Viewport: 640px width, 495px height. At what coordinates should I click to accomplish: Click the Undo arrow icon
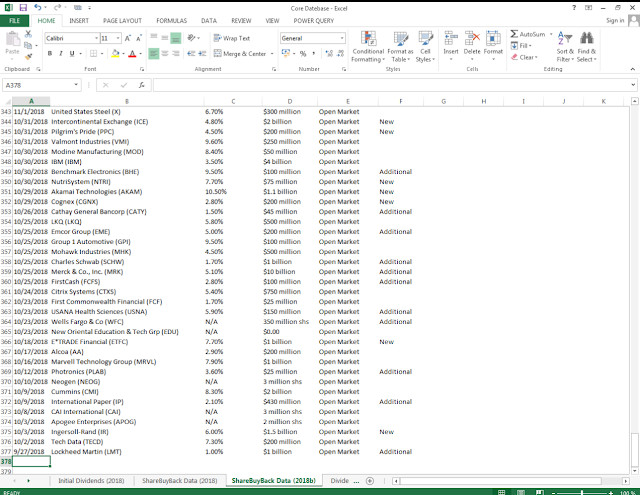click(38, 7)
